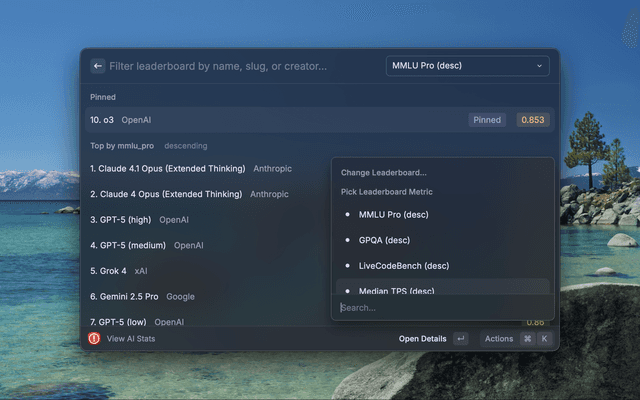
Task: Click the back arrow icon
Action: pyautogui.click(x=98, y=66)
